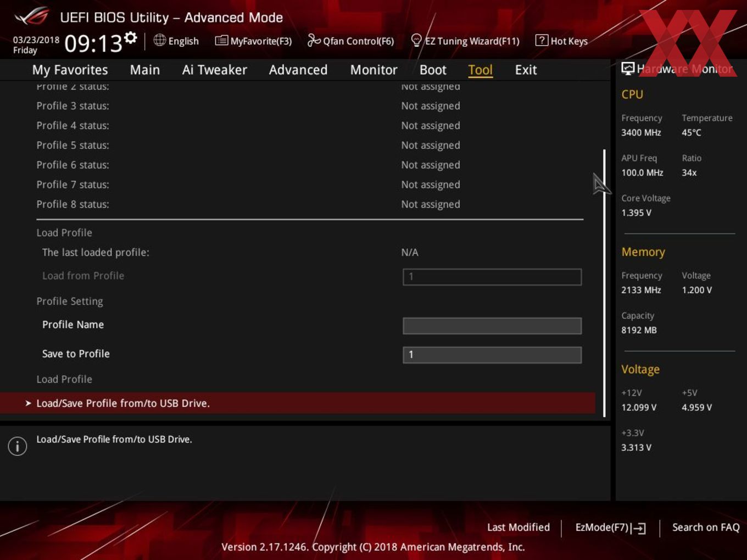The height and width of the screenshot is (560, 747).
Task: Select the Tool tab
Action: (481, 70)
